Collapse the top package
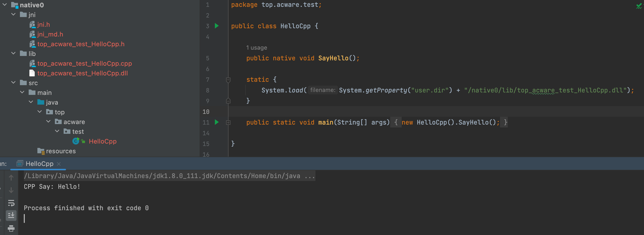 point(40,112)
